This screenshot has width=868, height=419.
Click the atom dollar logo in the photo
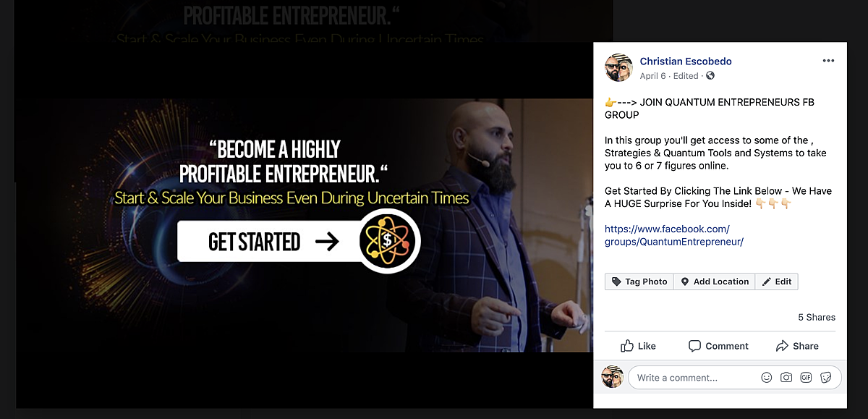click(x=389, y=241)
